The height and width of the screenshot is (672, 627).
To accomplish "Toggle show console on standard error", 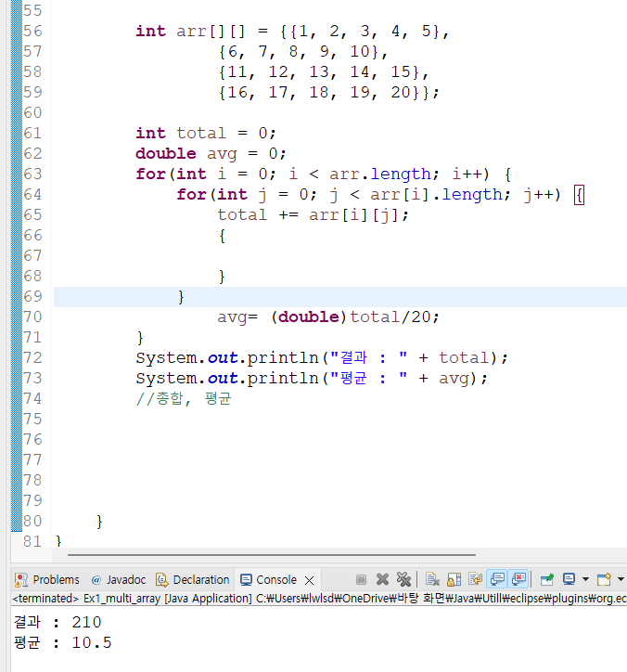I will [x=518, y=580].
